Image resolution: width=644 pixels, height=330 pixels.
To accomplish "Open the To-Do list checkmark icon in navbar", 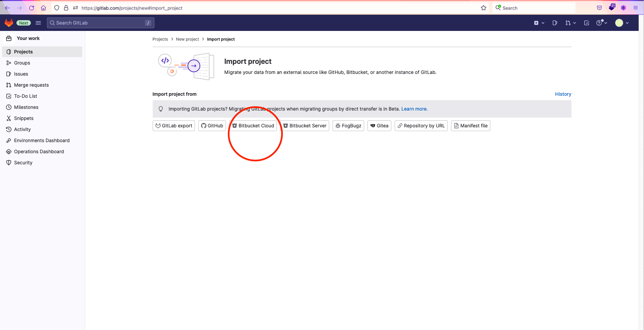I will click(587, 23).
